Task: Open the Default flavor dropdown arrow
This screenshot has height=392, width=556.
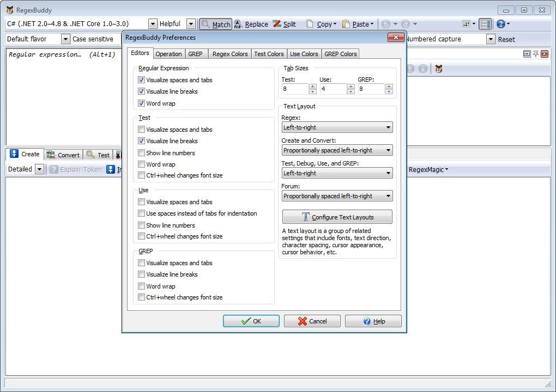Action: point(65,39)
